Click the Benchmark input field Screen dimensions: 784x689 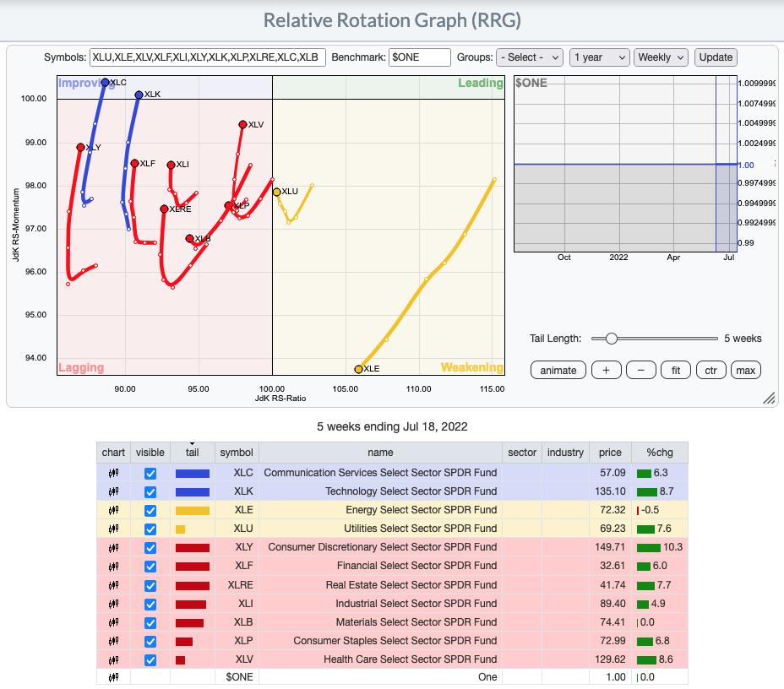click(x=420, y=57)
